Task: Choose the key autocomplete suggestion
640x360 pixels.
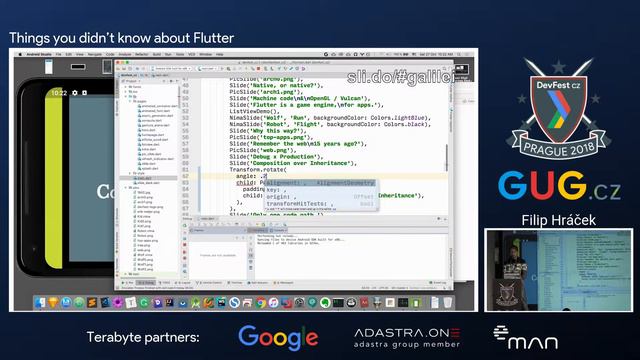Action: (x=320, y=190)
